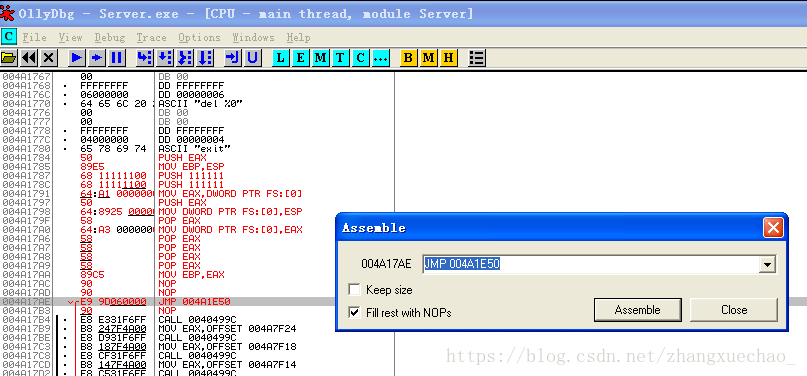Open the View menu
This screenshot has width=807, height=376.
click(x=70, y=38)
